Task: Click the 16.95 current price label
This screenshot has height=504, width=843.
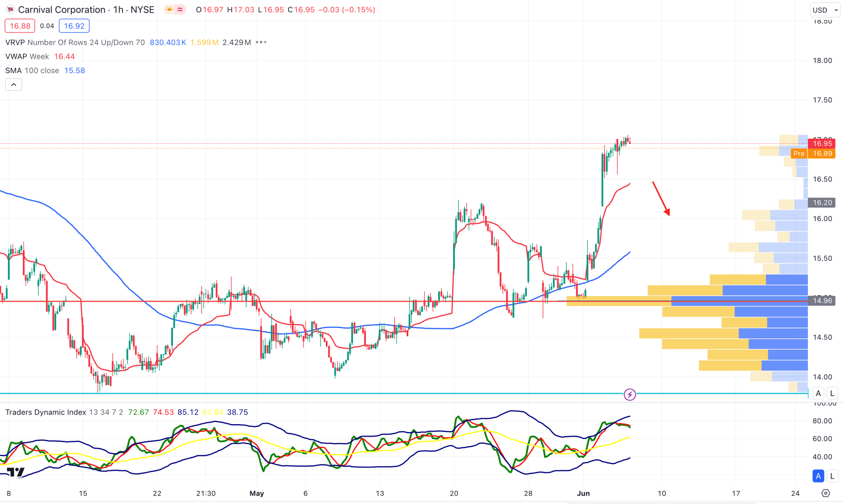Action: 822,143
